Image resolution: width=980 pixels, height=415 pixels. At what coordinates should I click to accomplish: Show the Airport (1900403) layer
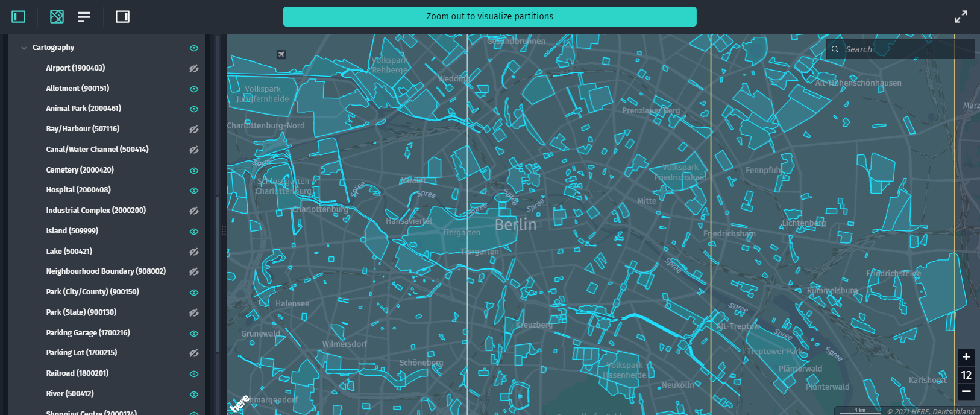pyautogui.click(x=194, y=68)
